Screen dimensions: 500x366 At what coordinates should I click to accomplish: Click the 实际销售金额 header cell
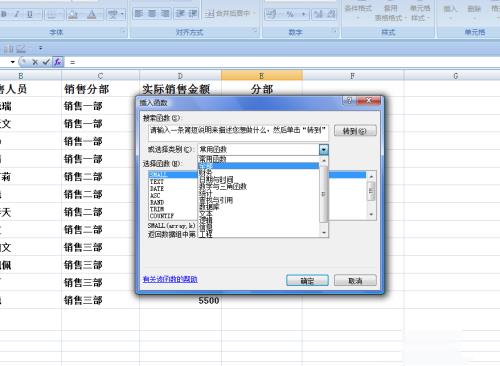click(180, 89)
